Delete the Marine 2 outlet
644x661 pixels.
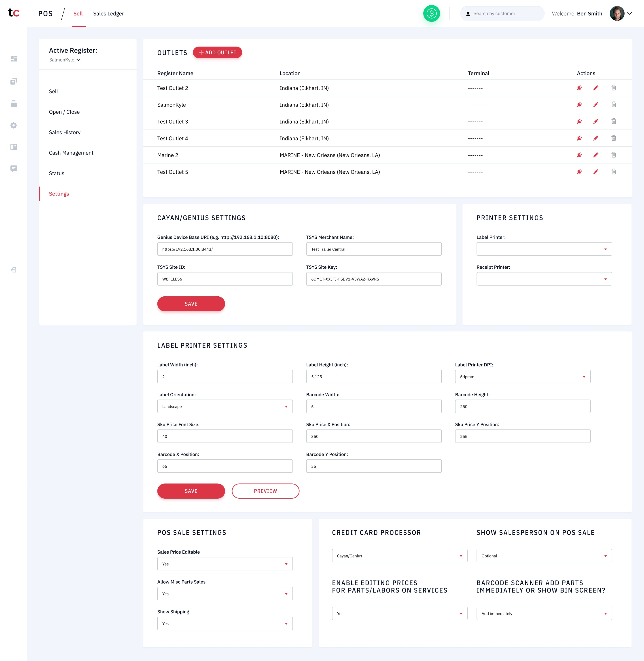(614, 155)
